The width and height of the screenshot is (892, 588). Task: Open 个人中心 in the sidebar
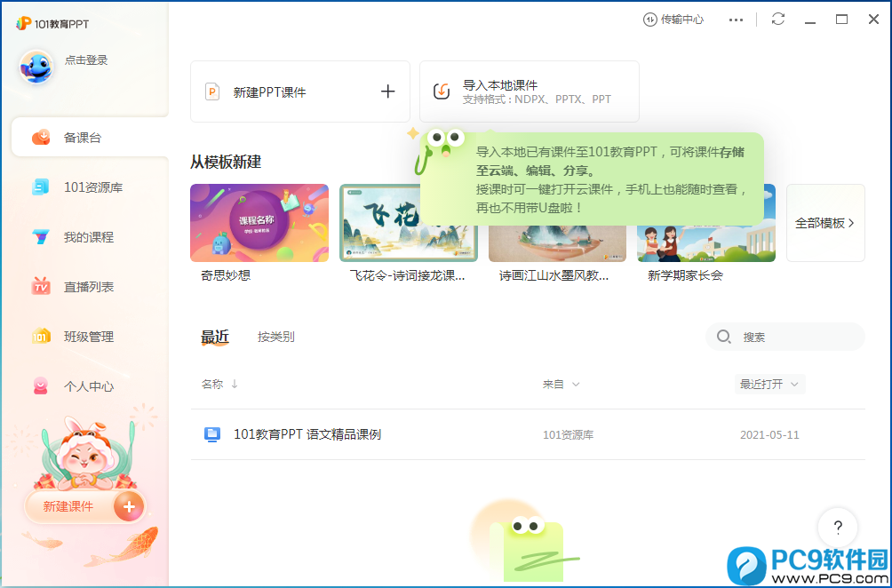90,386
